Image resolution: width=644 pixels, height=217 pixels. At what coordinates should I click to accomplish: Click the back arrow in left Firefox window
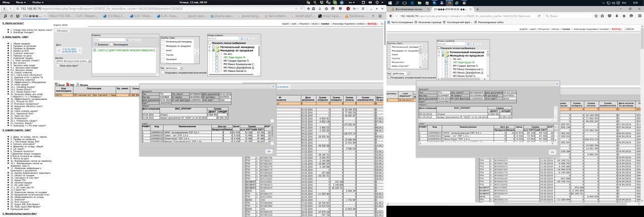coord(5,9)
